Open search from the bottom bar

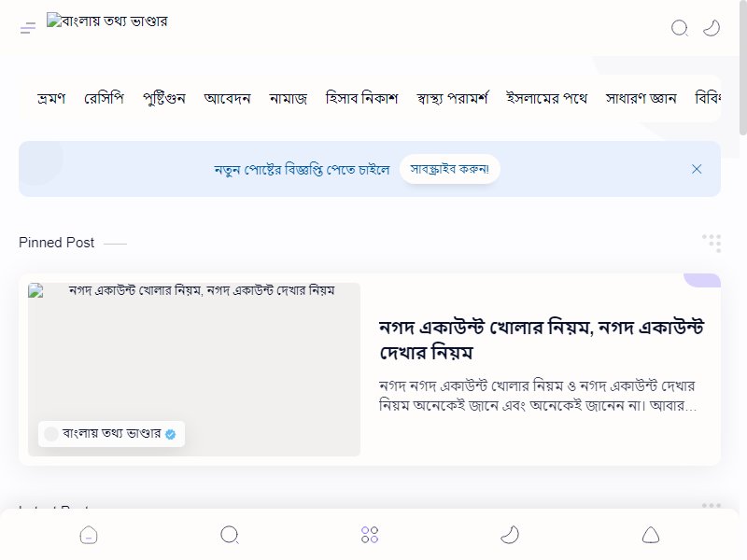pyautogui.click(x=230, y=534)
